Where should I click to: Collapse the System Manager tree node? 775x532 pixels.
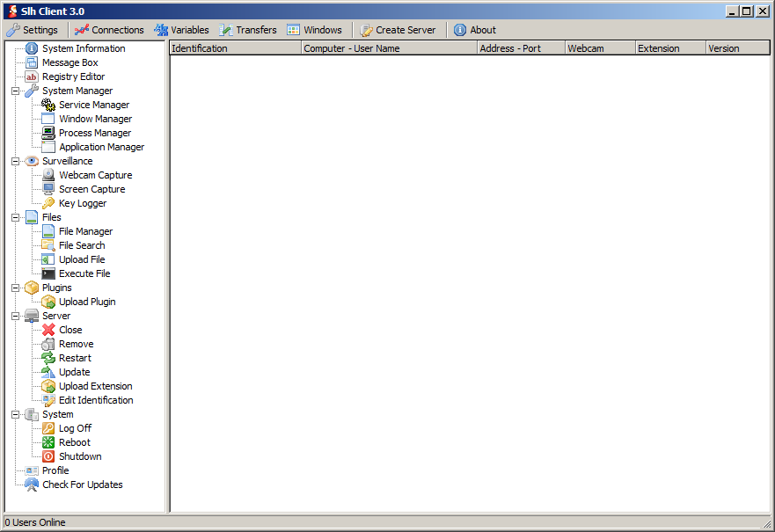[x=15, y=91]
